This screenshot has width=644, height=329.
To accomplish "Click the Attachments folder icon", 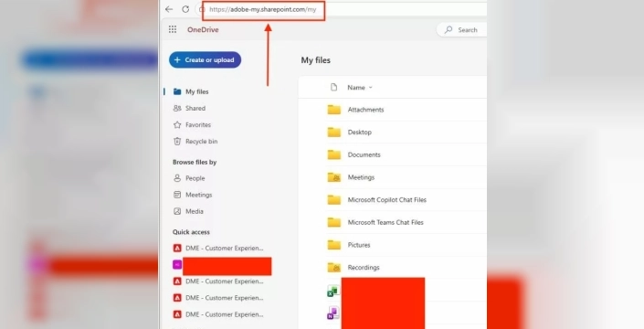I will (334, 110).
